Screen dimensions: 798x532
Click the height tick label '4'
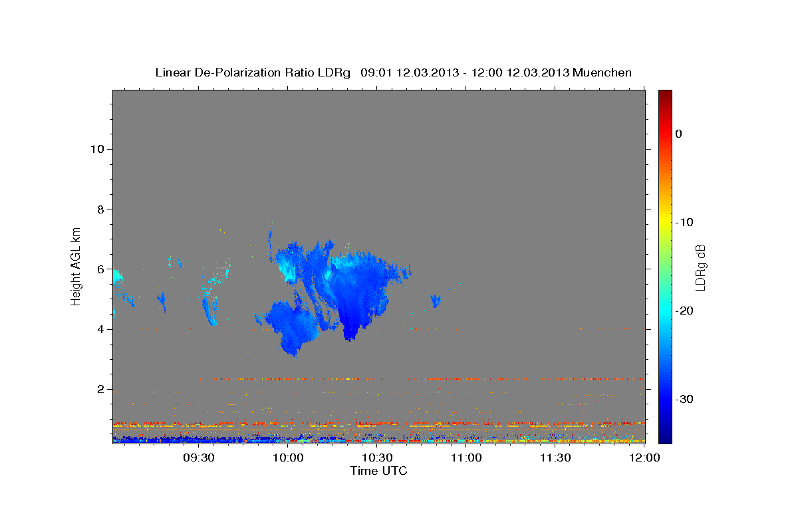coord(100,329)
